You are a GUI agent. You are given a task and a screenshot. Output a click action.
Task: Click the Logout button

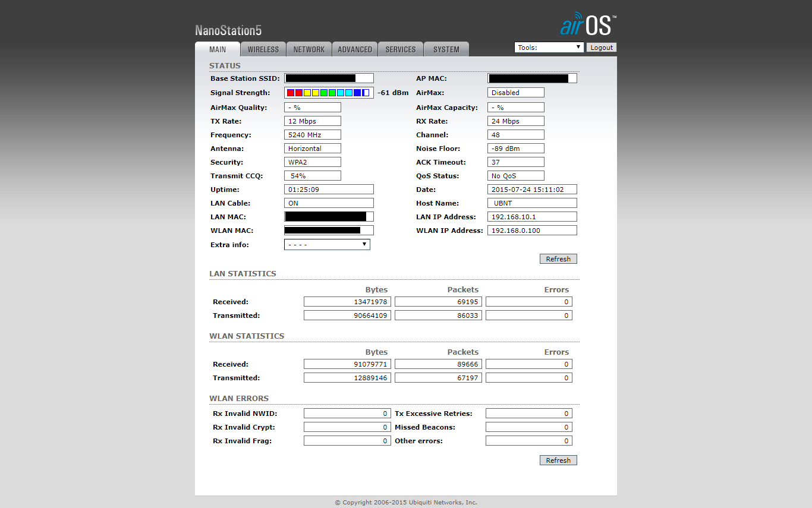tap(602, 48)
